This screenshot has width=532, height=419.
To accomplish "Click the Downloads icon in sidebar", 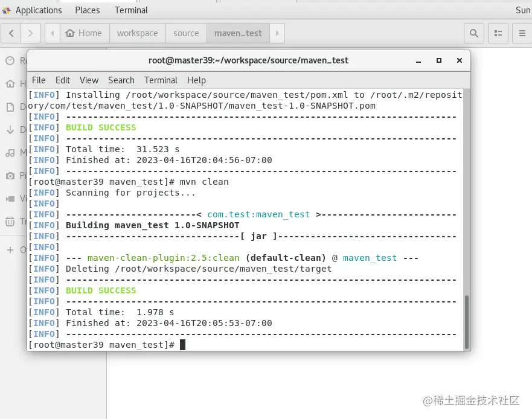I will 10,130.
